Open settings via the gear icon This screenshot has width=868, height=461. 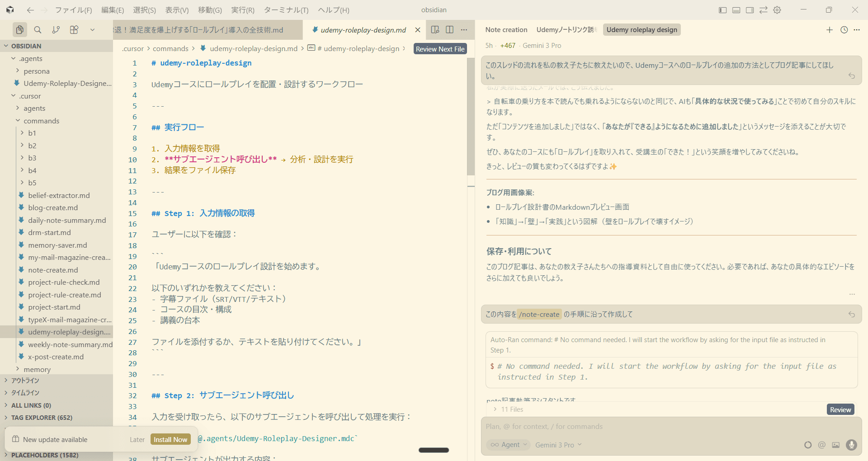point(777,9)
